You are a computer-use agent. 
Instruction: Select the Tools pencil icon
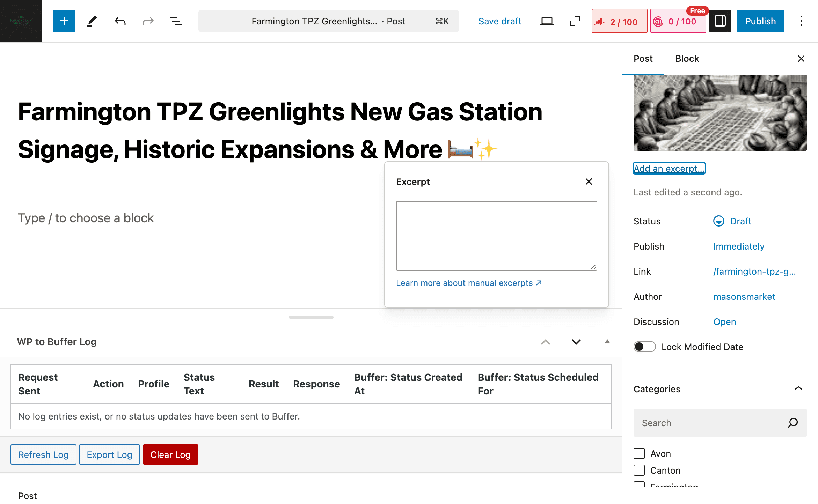point(92,21)
